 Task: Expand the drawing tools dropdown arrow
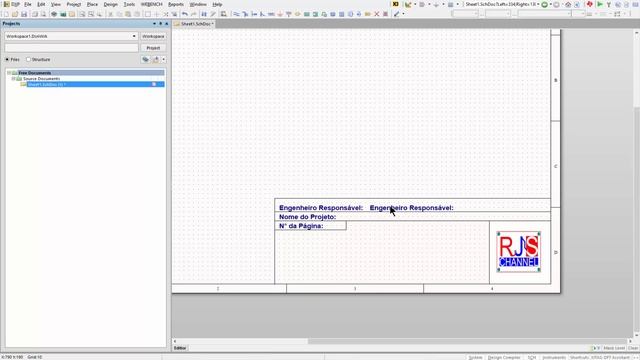[403, 14]
